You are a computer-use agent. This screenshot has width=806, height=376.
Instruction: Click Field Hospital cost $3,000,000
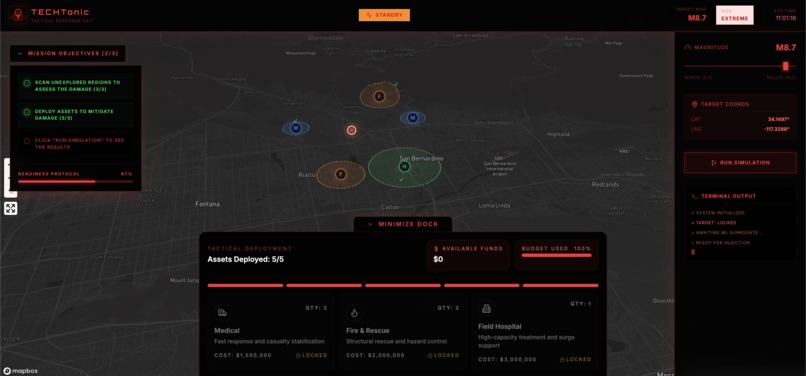507,360
